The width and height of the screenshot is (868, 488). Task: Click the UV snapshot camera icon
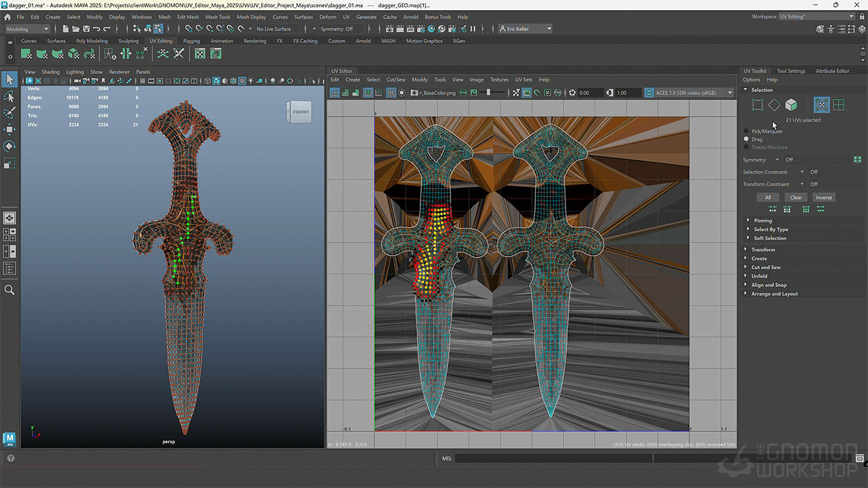[414, 93]
